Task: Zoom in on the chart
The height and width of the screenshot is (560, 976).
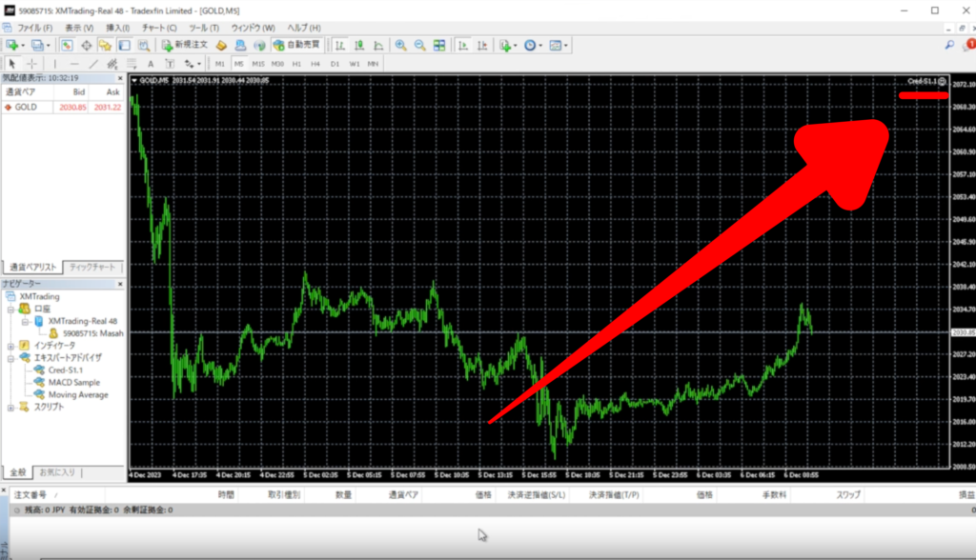Action: (400, 45)
